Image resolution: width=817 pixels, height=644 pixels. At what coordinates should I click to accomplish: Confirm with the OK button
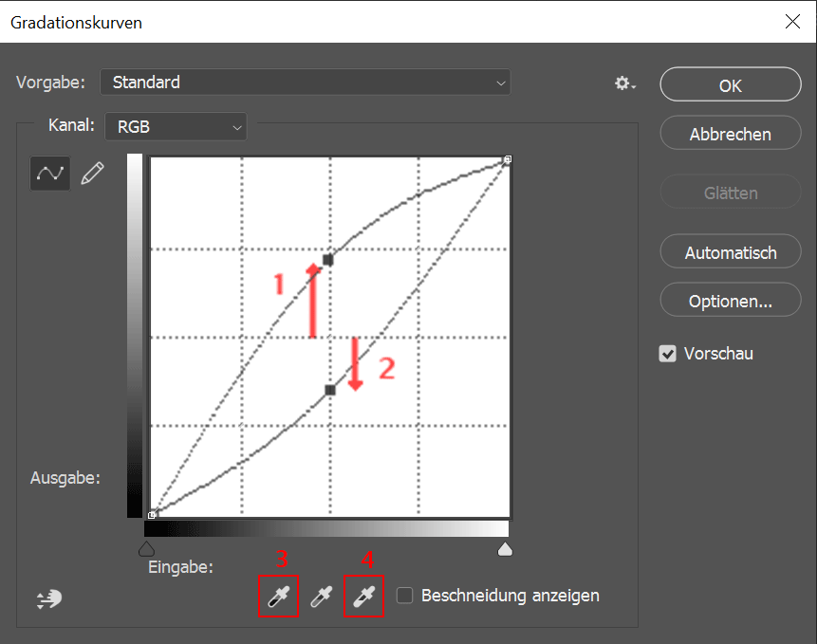click(x=731, y=84)
